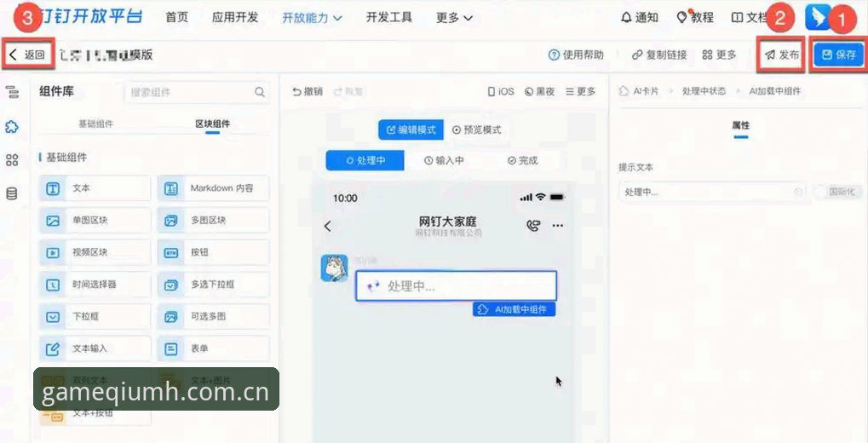
Task: Open the top toolbar 更多 grid menu
Action: point(719,55)
